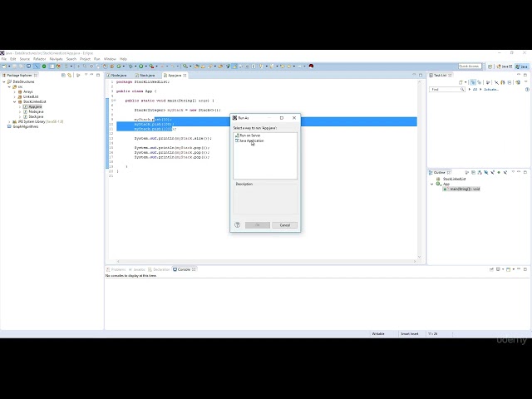Close the Run As dialog with X

[294, 118]
